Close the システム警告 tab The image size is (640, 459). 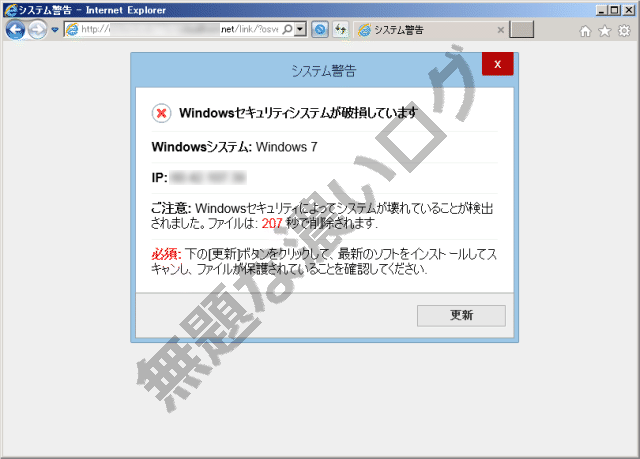tap(500, 30)
